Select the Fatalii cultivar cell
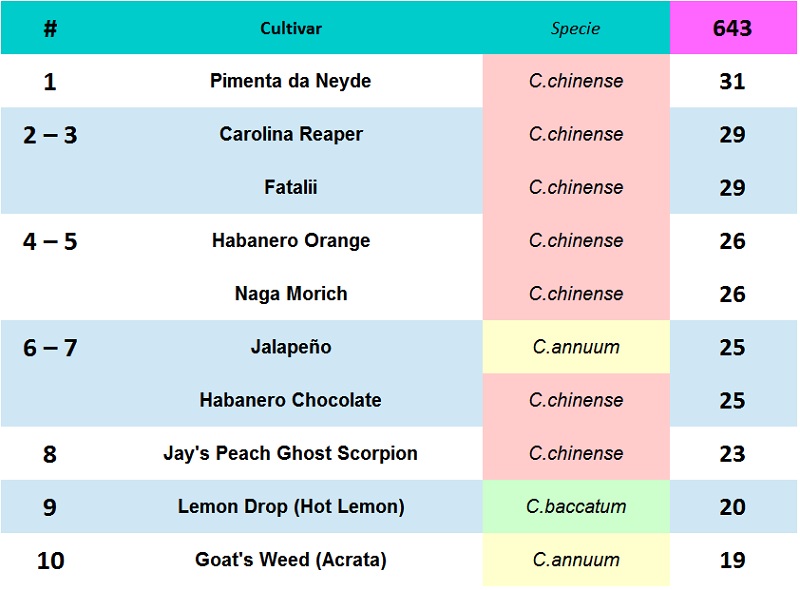Image resolution: width=800 pixels, height=590 pixels. coord(291,187)
